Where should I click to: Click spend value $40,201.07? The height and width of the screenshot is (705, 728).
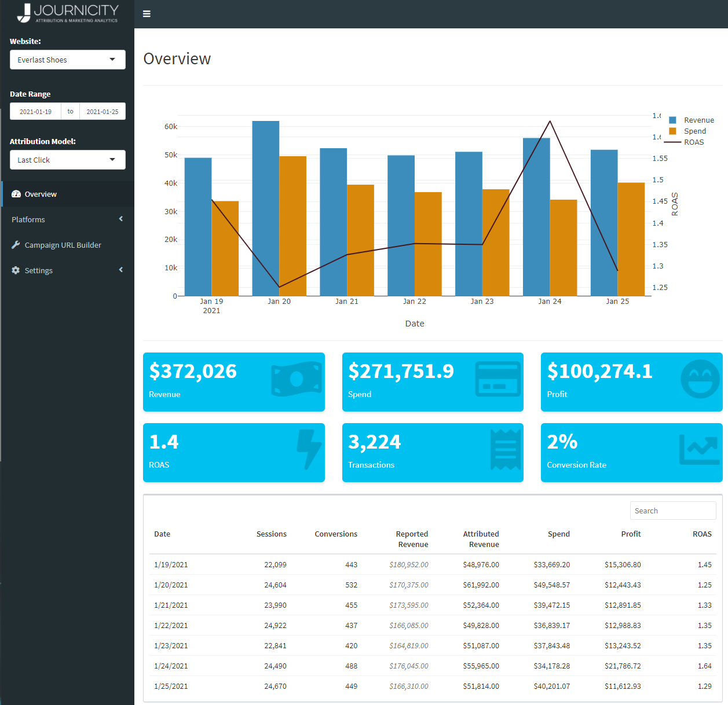pyautogui.click(x=552, y=686)
